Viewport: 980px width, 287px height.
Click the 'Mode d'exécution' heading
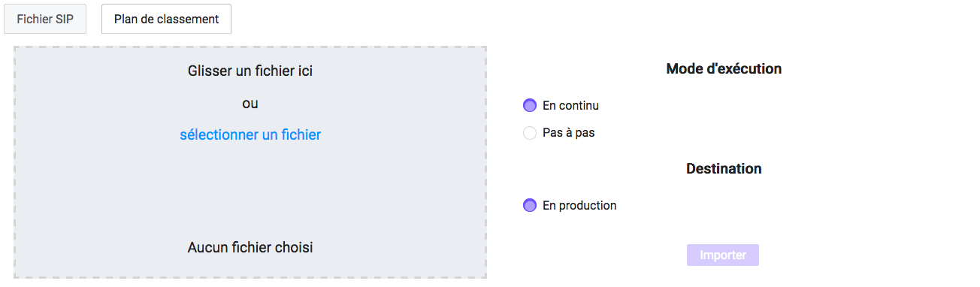point(724,69)
